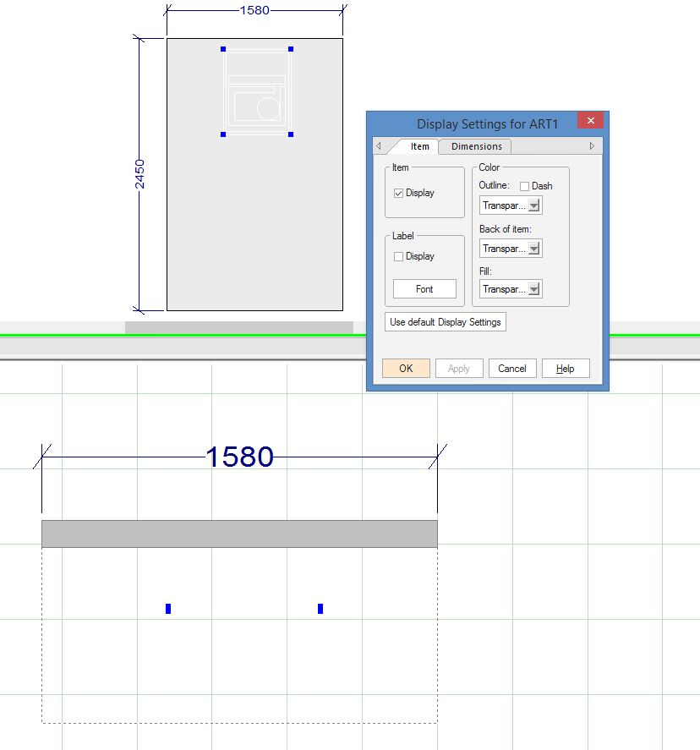Toggle the Dash outline checkbox

(x=525, y=186)
